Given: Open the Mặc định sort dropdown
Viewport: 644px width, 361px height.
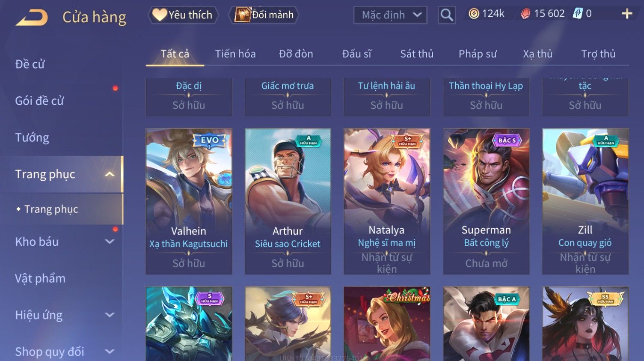Looking at the screenshot, I should (x=390, y=15).
